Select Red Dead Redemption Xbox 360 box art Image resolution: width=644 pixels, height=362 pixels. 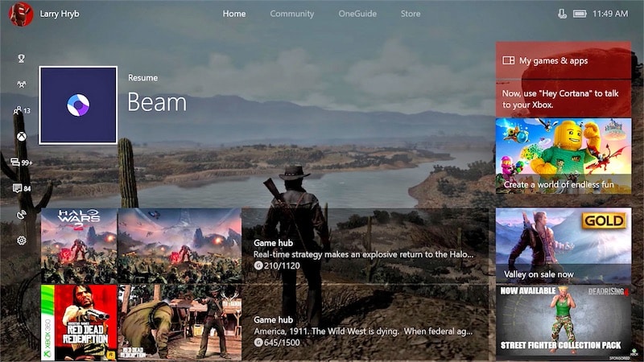(79, 323)
